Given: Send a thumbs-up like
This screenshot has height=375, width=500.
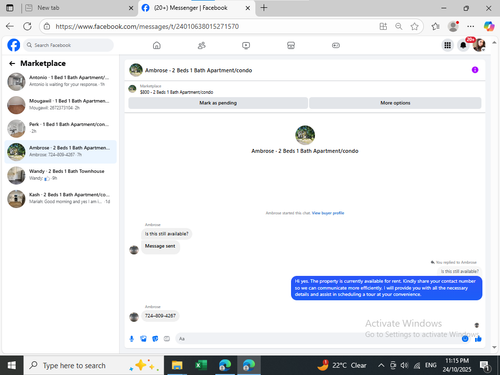Looking at the screenshot, I should 478,339.
